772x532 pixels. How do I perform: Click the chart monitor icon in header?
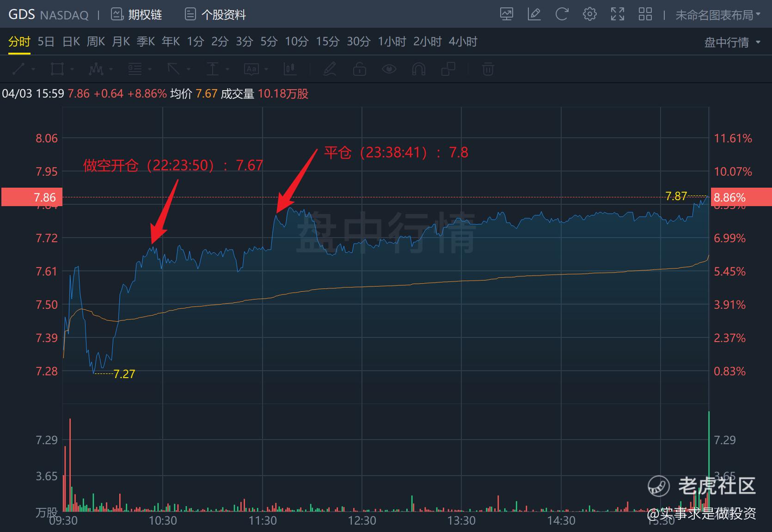tap(507, 14)
